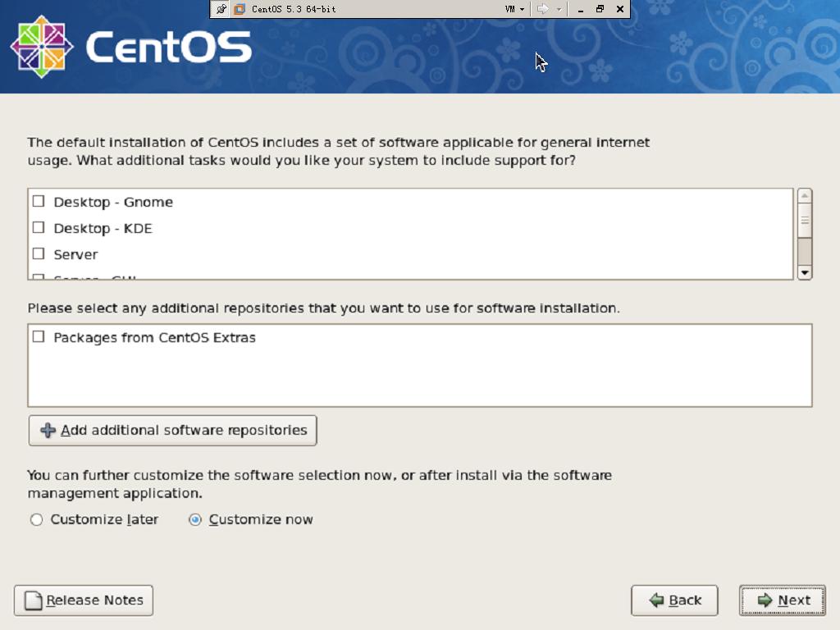Click the grayed arrow icon on VM toolbar

coord(543,8)
